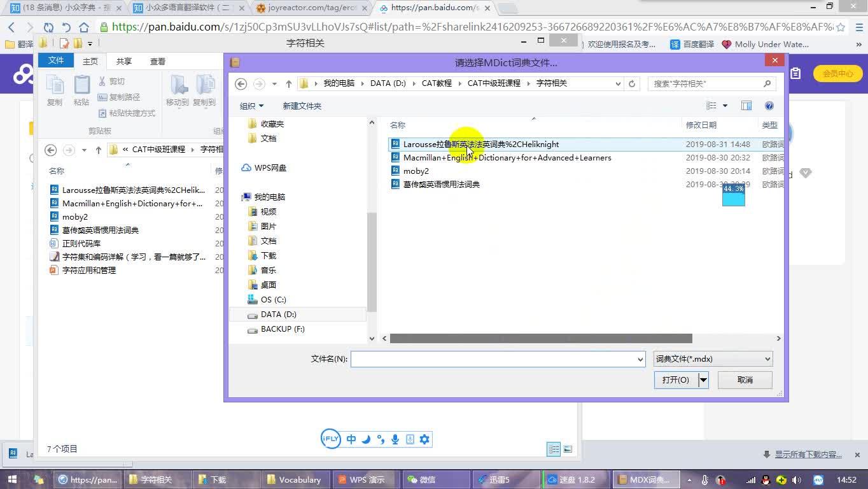Screen dimensions: 868x489
Task: Toggle iFly night mode with the moon icon
Action: pyautogui.click(x=365, y=439)
